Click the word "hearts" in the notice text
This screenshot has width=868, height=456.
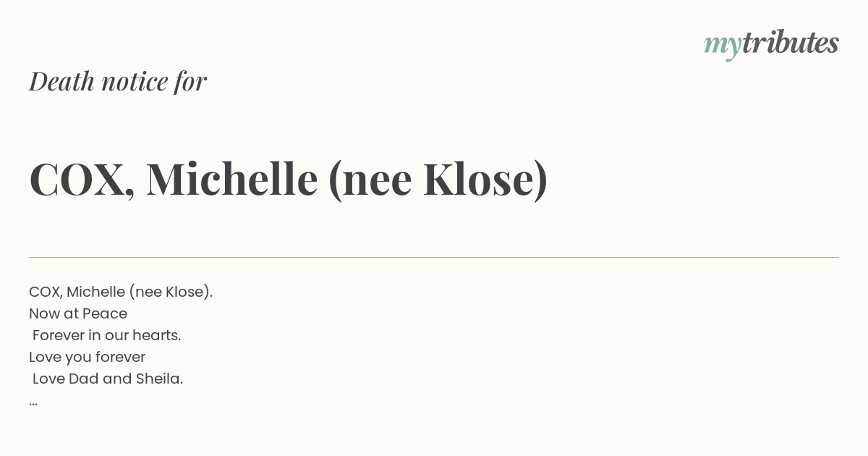click(x=154, y=335)
